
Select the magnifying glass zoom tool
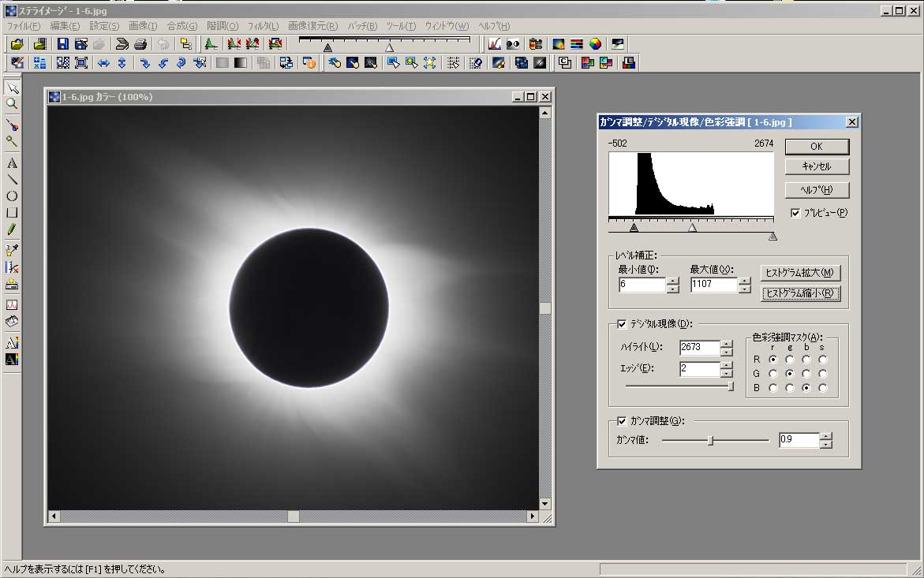pos(12,103)
